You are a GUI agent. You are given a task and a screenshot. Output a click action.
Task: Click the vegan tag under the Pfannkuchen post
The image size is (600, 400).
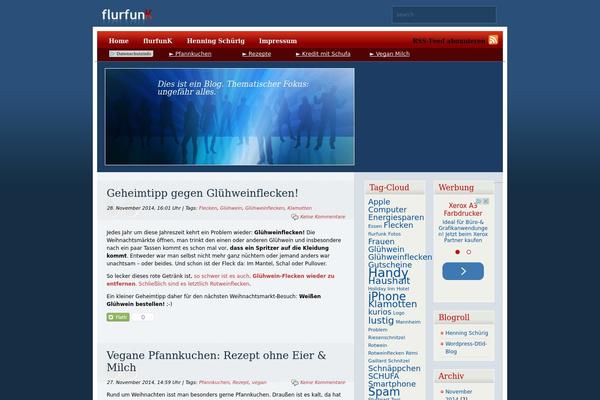(x=259, y=382)
